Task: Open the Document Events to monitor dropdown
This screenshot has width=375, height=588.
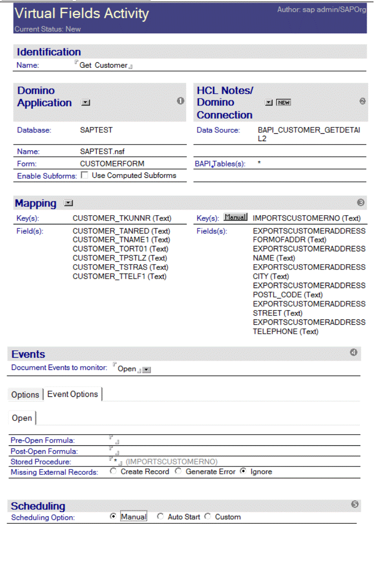Action: 147,369
